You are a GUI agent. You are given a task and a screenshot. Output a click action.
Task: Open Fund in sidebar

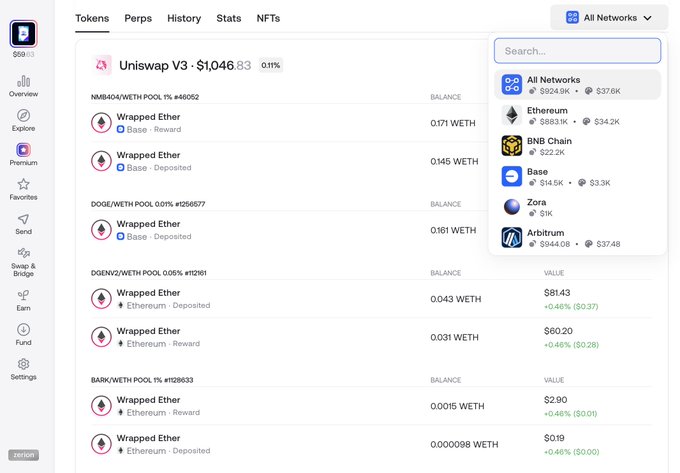pyautogui.click(x=23, y=335)
